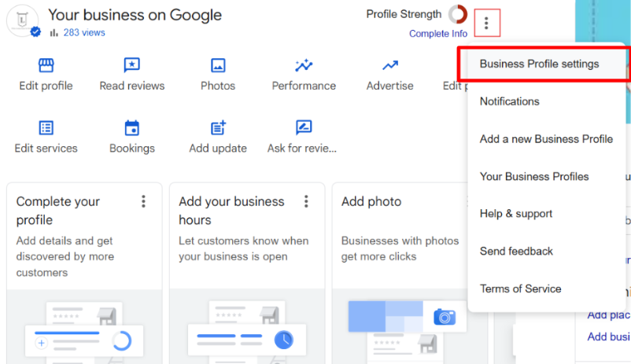Click the Add update post icon

[218, 127]
